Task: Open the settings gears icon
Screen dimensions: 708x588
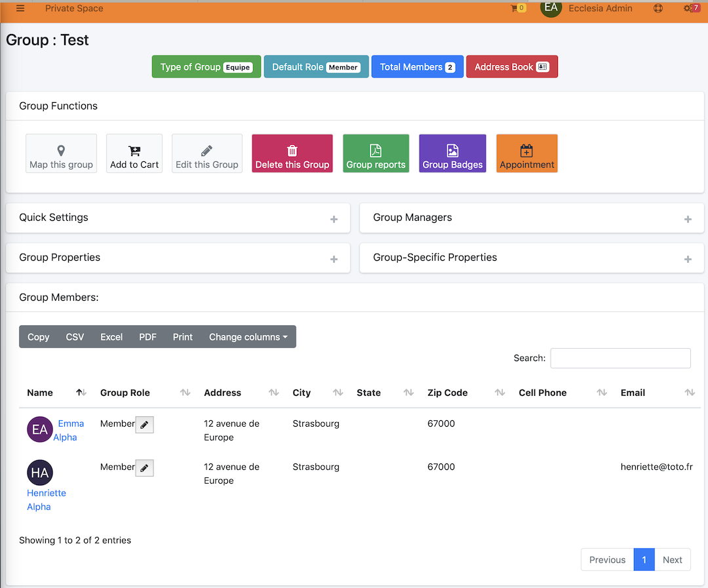Action: point(688,8)
